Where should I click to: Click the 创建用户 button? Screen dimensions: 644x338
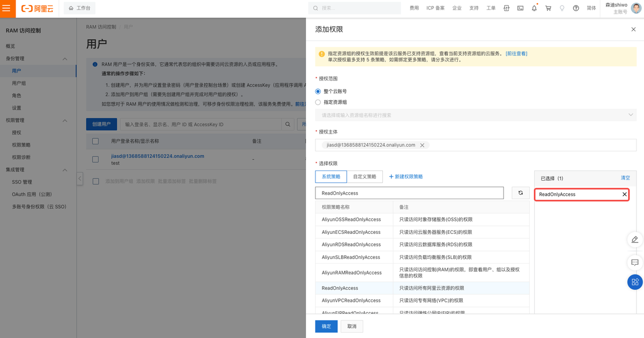pos(102,124)
